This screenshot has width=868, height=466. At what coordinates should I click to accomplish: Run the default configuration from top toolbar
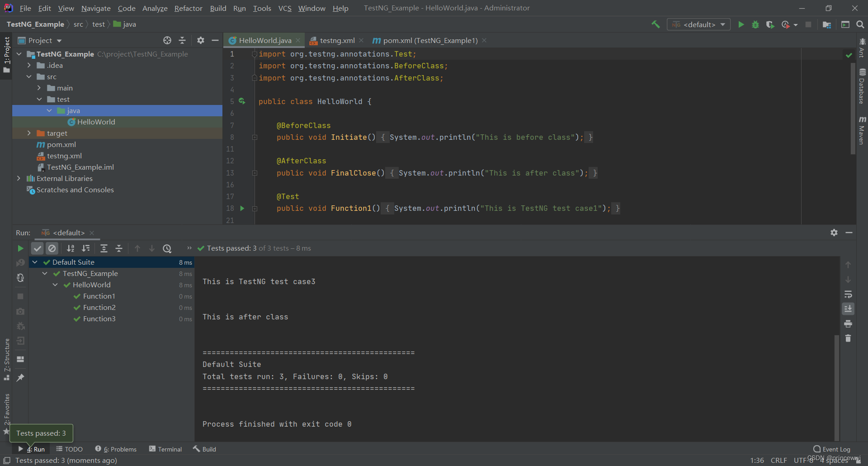tap(741, 24)
